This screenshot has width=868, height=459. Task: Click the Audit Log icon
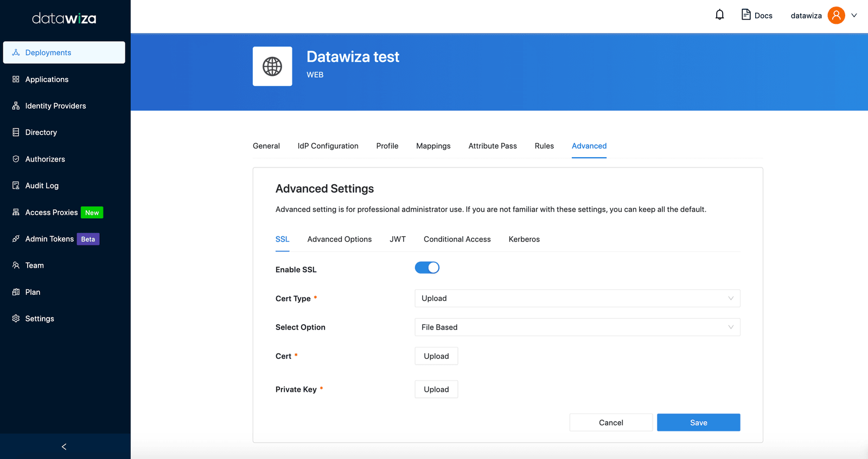(16, 185)
